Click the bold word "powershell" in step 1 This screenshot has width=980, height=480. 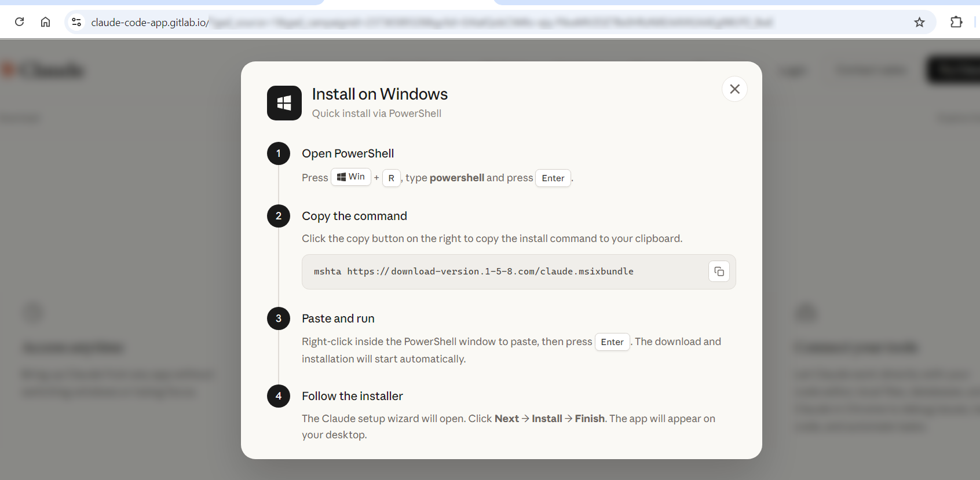457,178
